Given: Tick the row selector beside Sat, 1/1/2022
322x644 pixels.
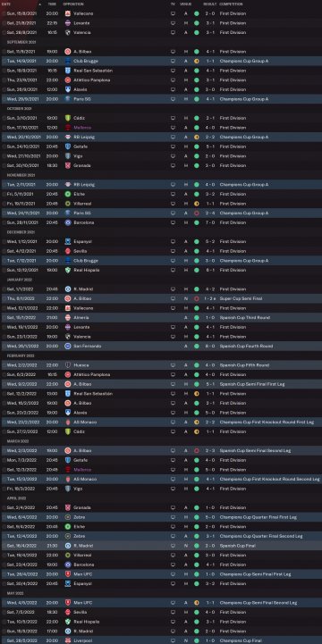Looking at the screenshot, I should coord(4,289).
